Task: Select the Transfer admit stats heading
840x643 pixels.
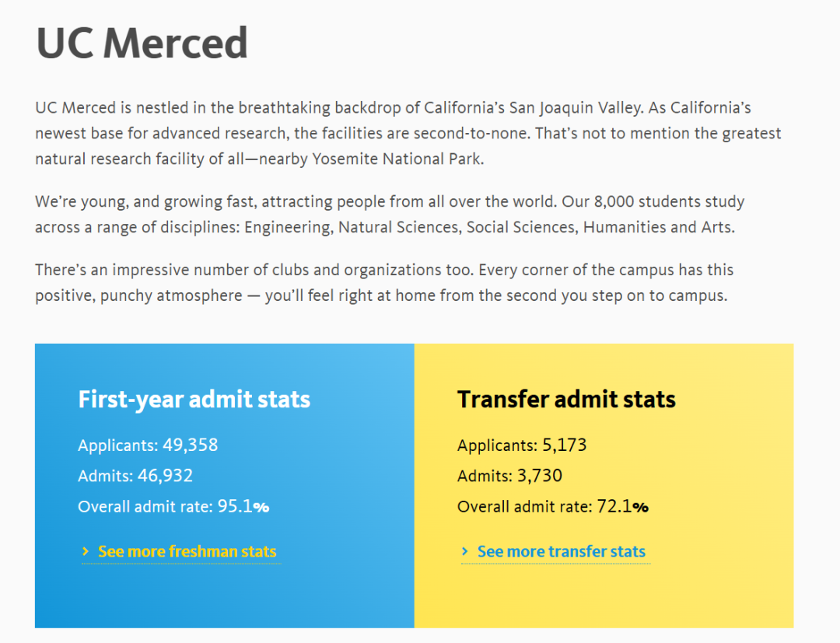Action: click(566, 400)
